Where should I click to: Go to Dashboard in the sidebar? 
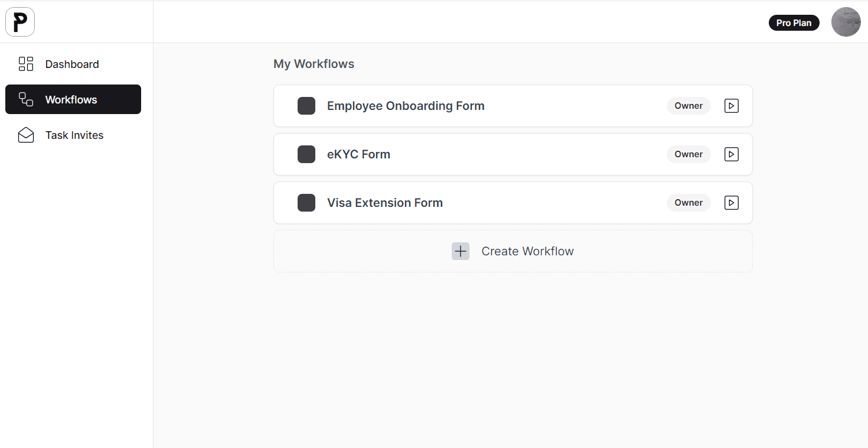[x=73, y=64]
